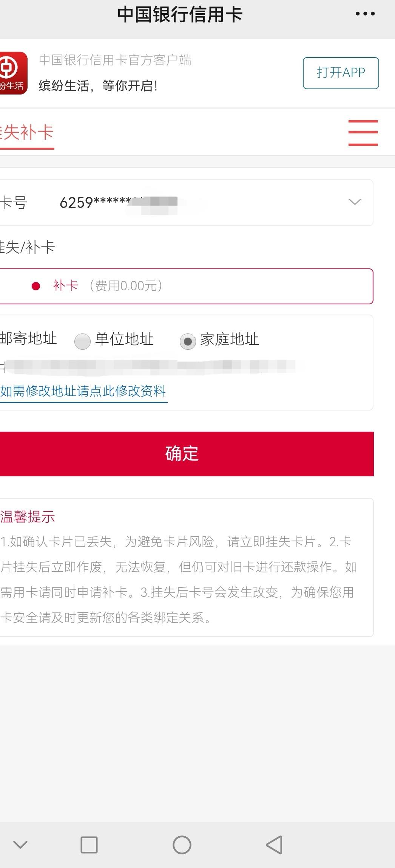Open the 如需修改地址请点此修改资料 link
395x868 pixels.
coord(83,391)
